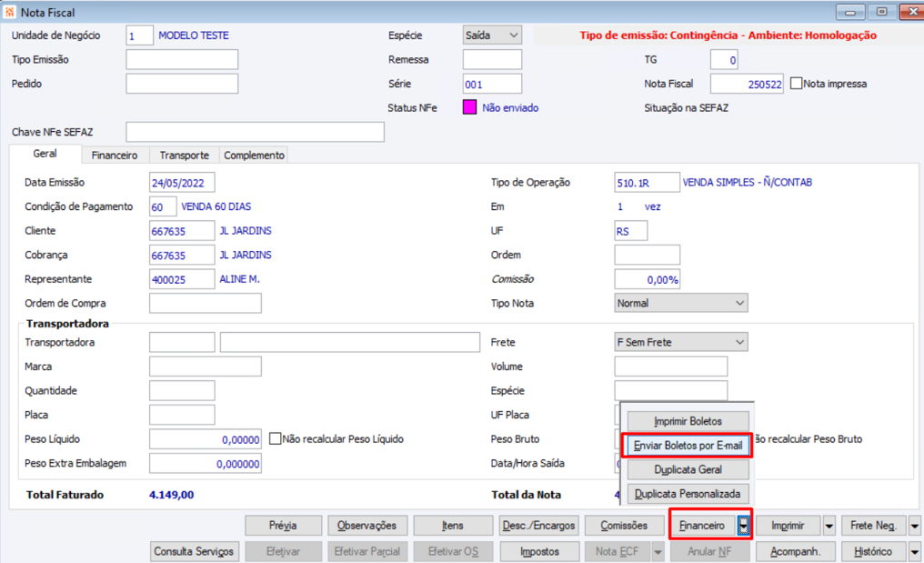
Task: Click the Itens button
Action: [x=453, y=526]
